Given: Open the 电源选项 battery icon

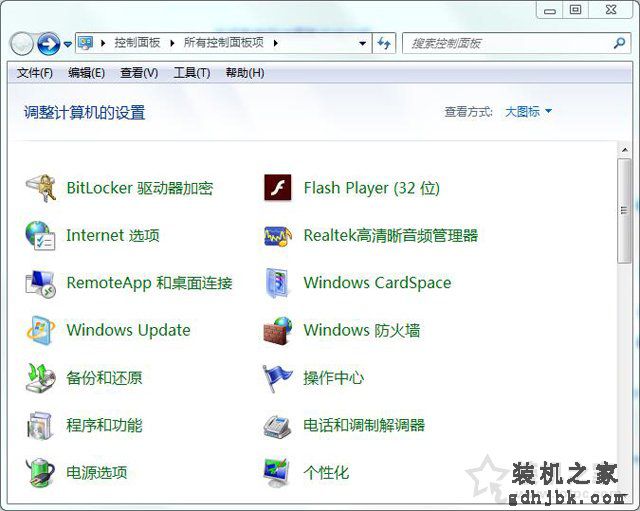Looking at the screenshot, I should [40, 473].
